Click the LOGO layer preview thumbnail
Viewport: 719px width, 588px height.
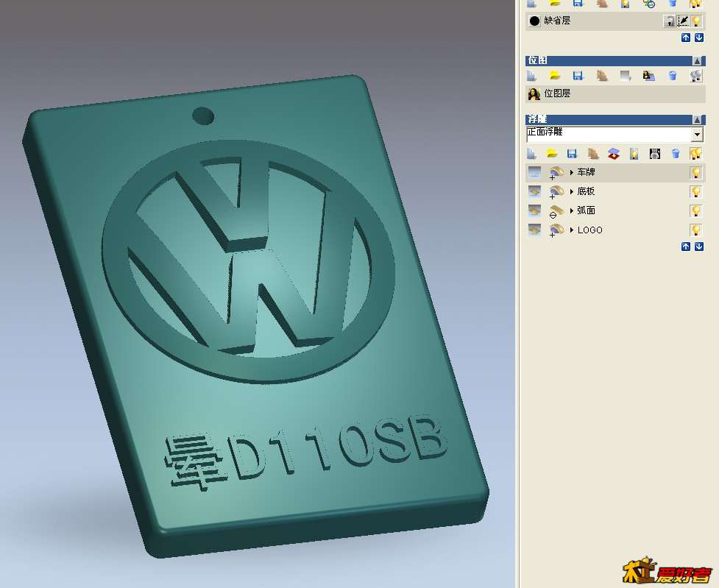click(x=534, y=230)
